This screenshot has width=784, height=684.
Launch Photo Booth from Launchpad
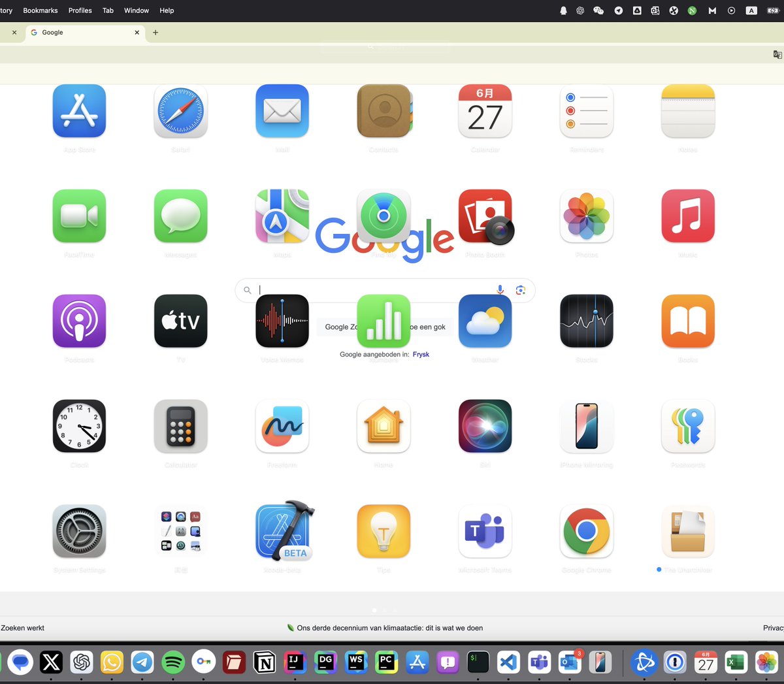click(x=485, y=216)
